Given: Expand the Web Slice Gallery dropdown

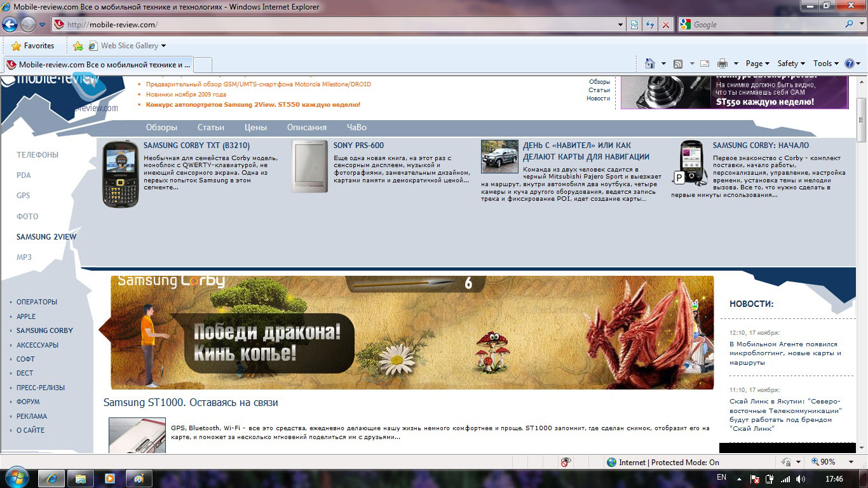Looking at the screenshot, I should coord(163,46).
